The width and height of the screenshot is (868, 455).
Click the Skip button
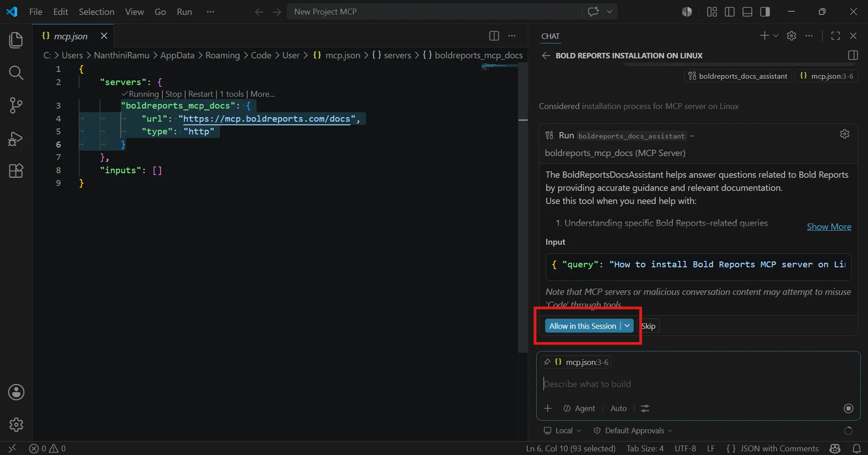649,326
